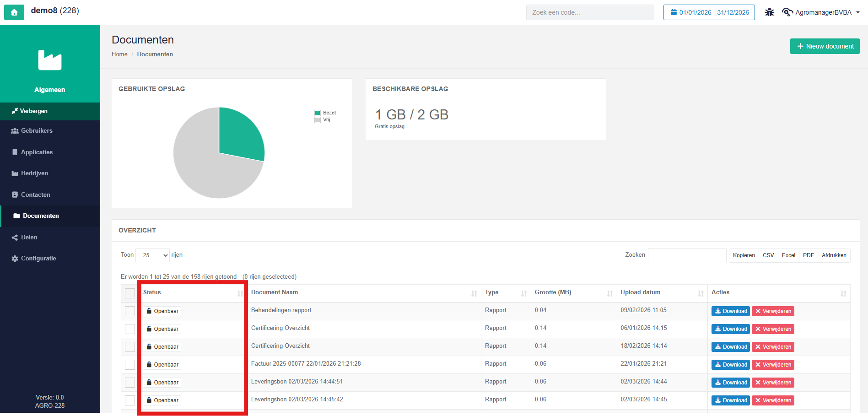Screen dimensions: 868x416
Task: Toggle Openbaar status for Behandelingen rapport
Action: tap(162, 311)
